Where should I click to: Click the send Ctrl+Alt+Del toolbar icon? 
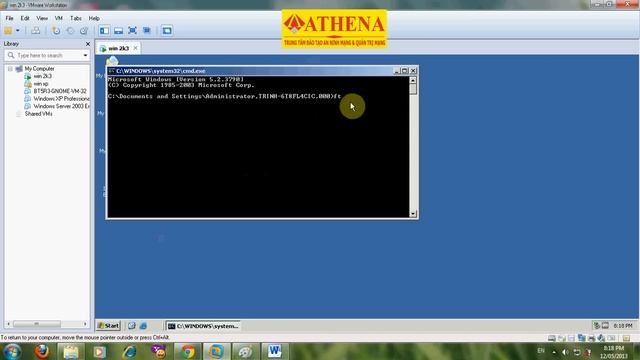[x=36, y=31]
